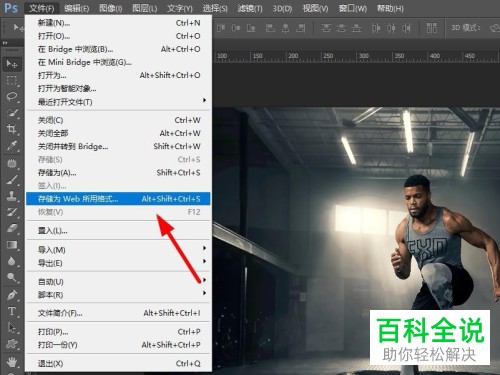Choose 打印一份(Y) menu entry
This screenshot has width=500, height=375.
click(x=118, y=345)
